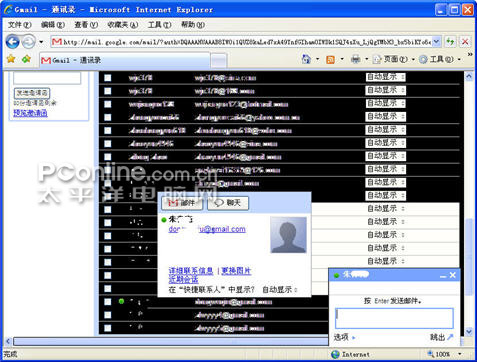Open zoom level 100% dropdown in status bar
477x362 pixels.
[460, 354]
